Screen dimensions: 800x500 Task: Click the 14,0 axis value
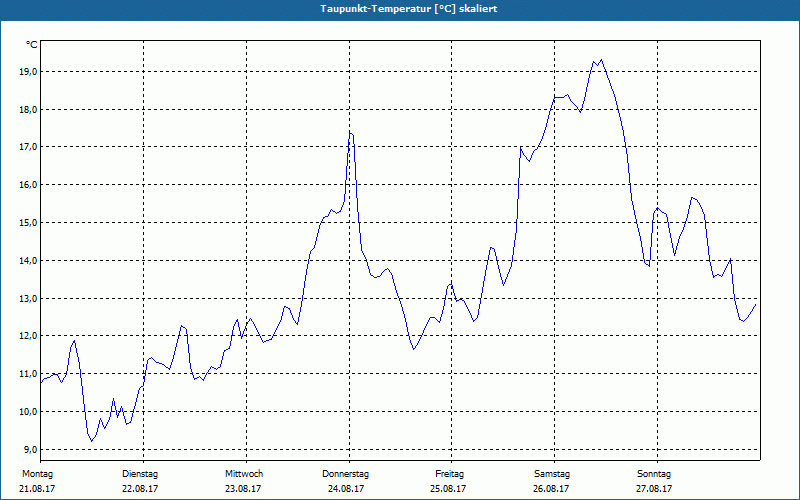(29, 260)
